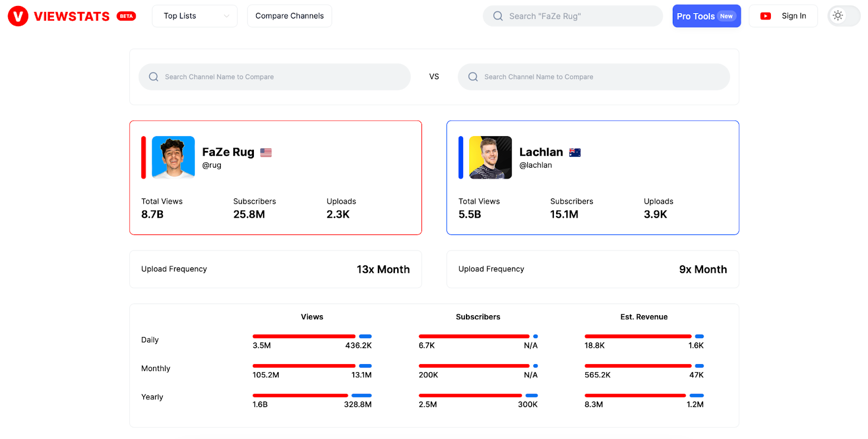Click the left compare search magnifier icon
This screenshot has width=868, height=439.
pyautogui.click(x=154, y=77)
